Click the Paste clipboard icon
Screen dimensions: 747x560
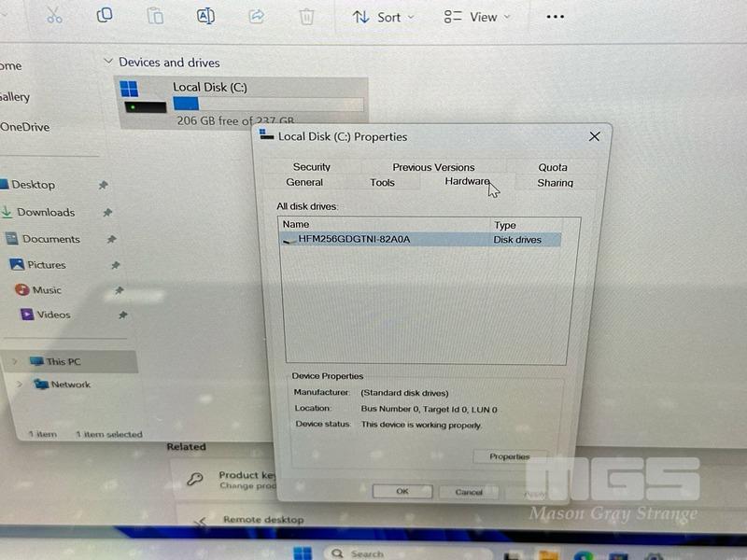(155, 16)
